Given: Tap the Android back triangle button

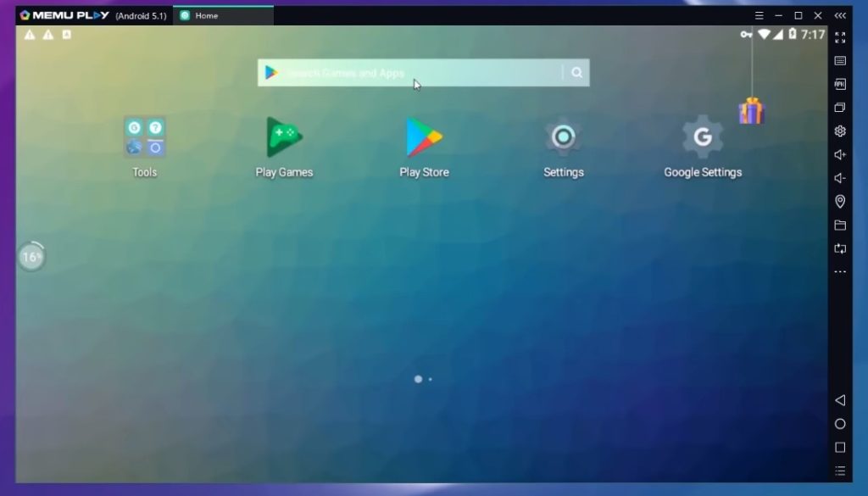Looking at the screenshot, I should pyautogui.click(x=840, y=400).
